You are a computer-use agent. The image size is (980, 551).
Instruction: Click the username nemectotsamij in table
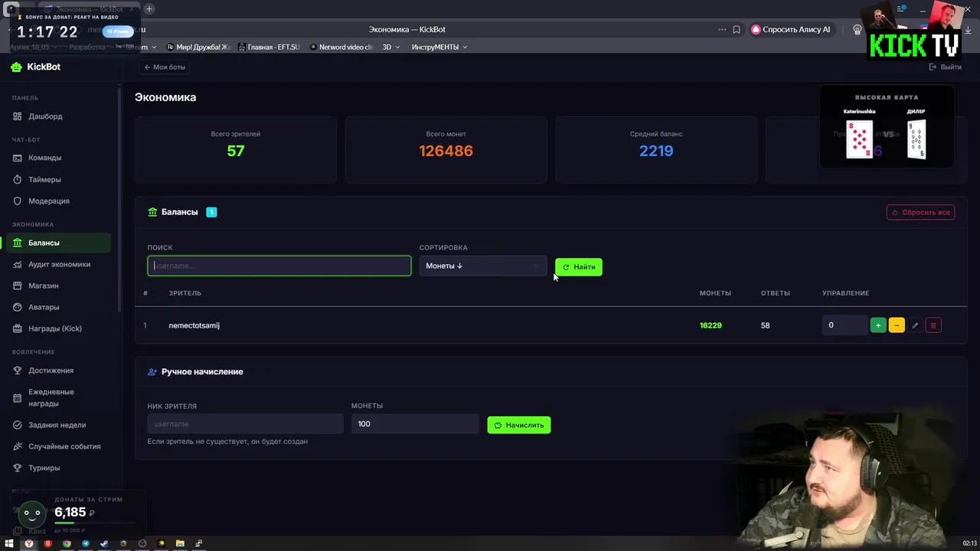(x=194, y=325)
